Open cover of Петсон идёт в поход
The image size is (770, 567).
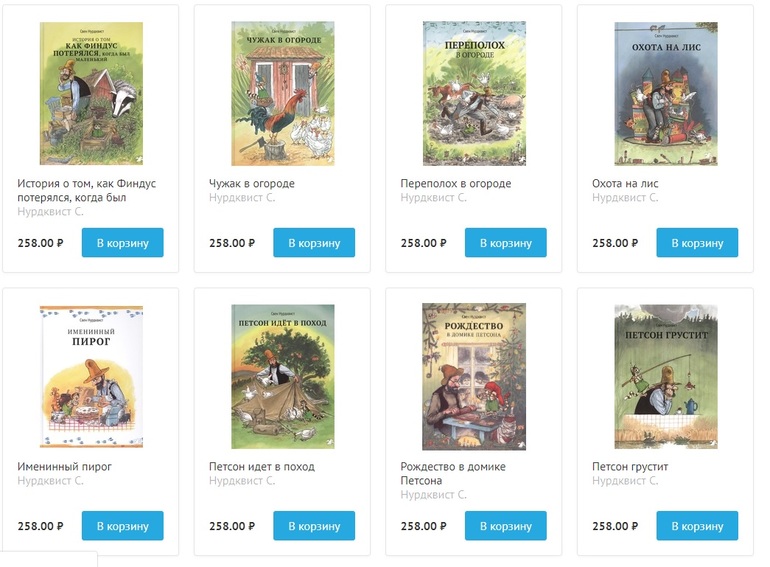coord(283,377)
